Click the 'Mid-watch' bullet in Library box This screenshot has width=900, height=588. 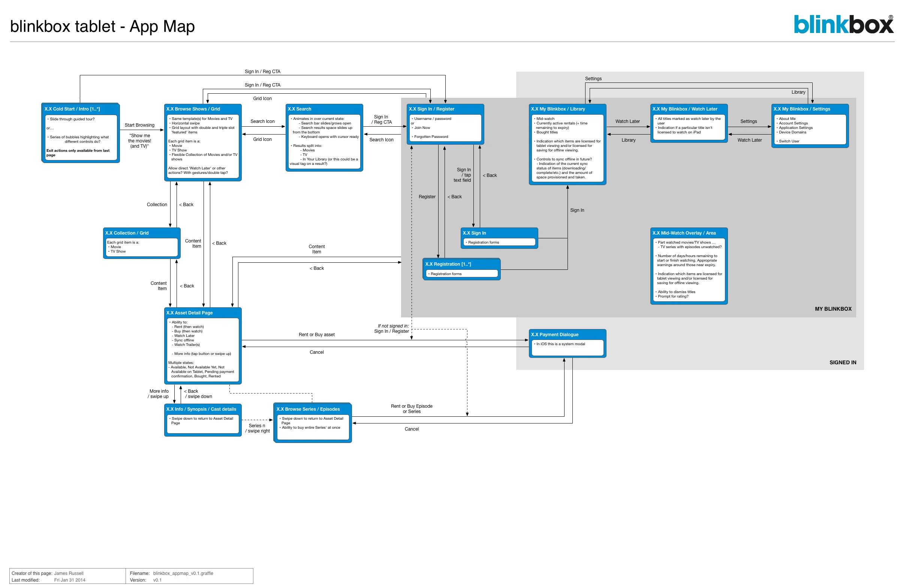coord(545,119)
